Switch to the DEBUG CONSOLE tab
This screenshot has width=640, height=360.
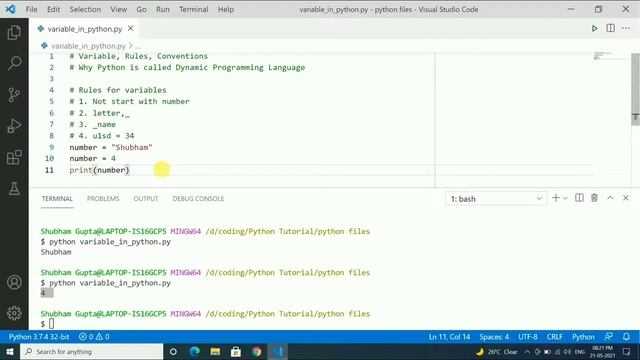tap(198, 199)
